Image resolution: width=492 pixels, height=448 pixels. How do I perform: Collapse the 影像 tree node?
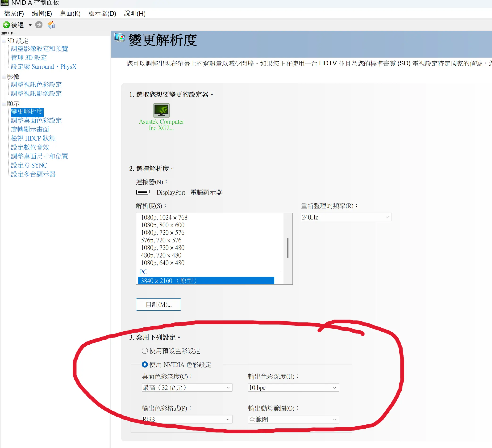coord(4,77)
